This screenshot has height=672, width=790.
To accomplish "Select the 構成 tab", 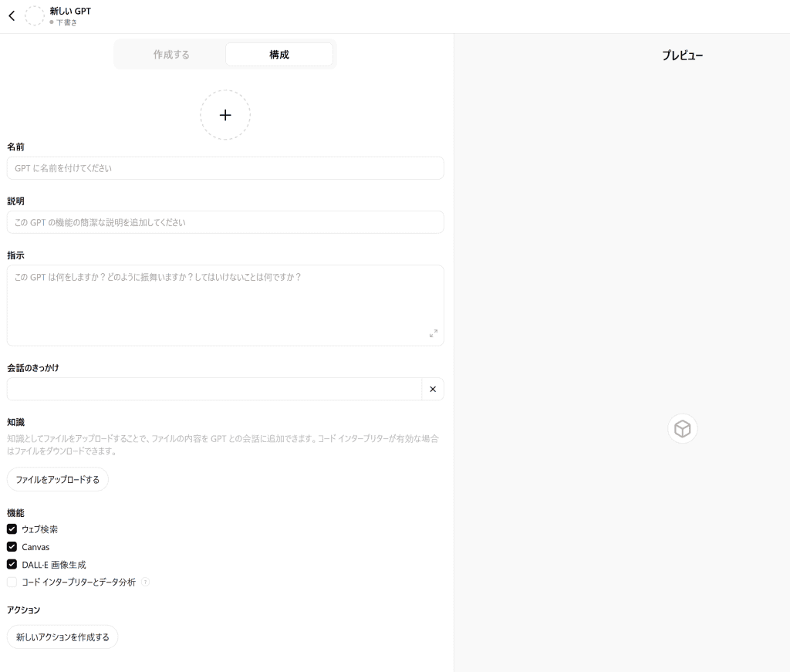I will click(279, 55).
